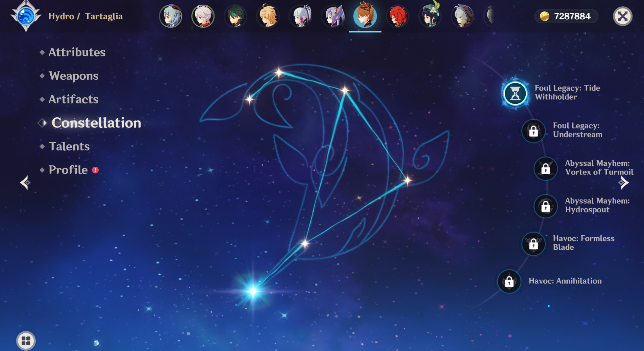644x351 pixels.
Task: Open locked Havoc: Annihilation node
Action: [509, 281]
